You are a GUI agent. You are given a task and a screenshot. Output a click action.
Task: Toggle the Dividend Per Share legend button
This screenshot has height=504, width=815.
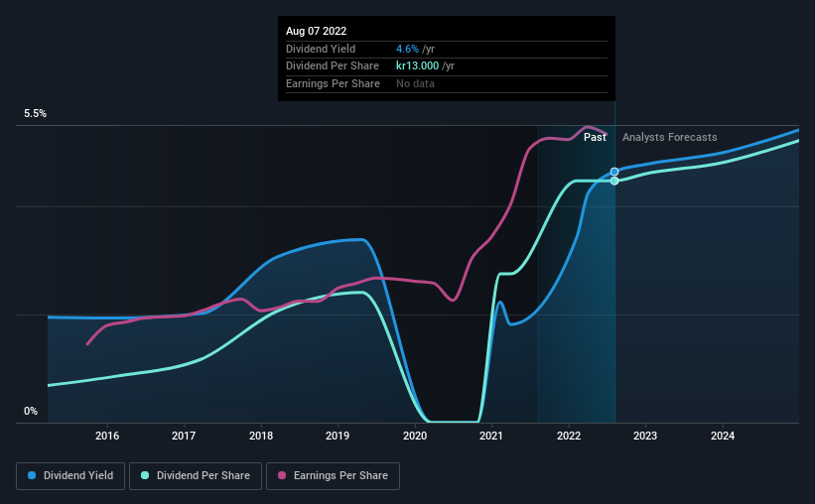tap(196, 476)
